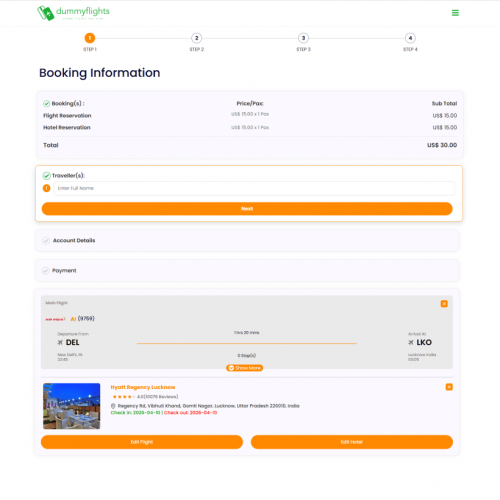500x500 pixels.
Task: Select step 1 circle in progress bar
Action: coord(90,38)
